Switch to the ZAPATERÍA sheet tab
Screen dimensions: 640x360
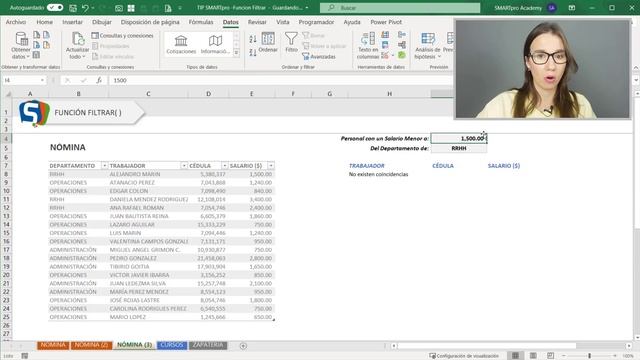[x=208, y=345]
